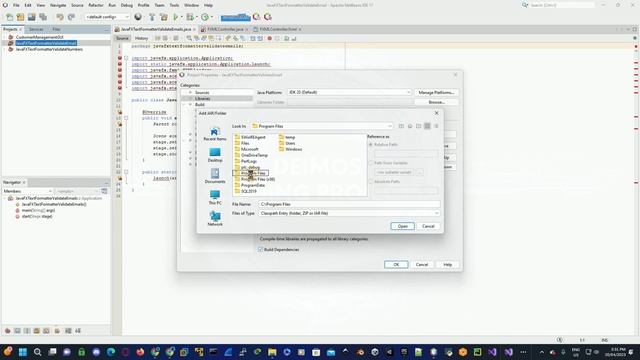
Task: Click the Search icon on Windows taskbar
Action: (37, 352)
